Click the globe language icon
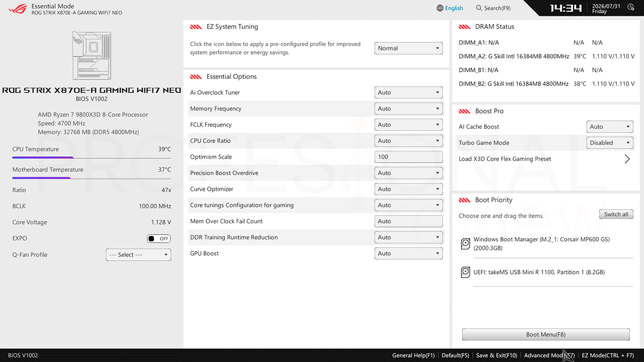This screenshot has width=644, height=362. pos(440,8)
